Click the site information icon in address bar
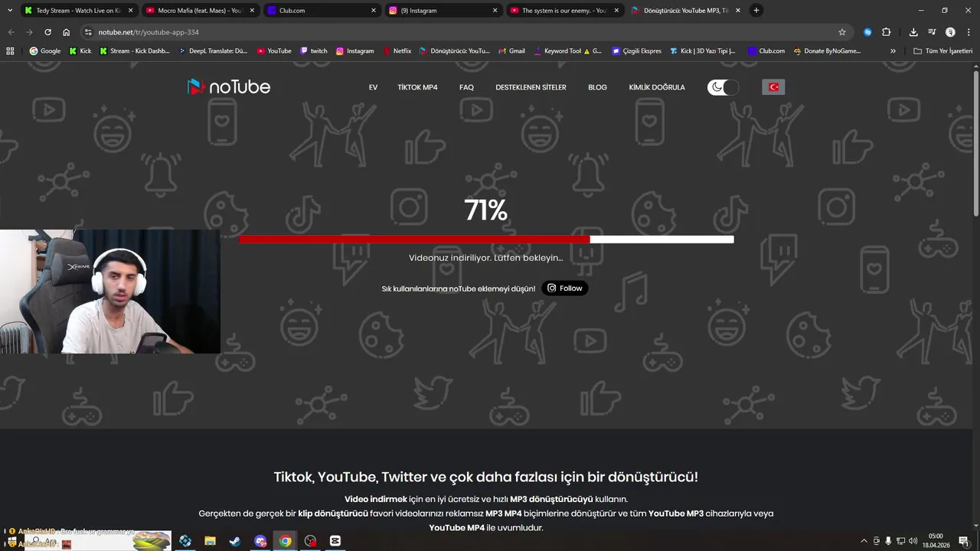This screenshot has width=980, height=551. [88, 32]
